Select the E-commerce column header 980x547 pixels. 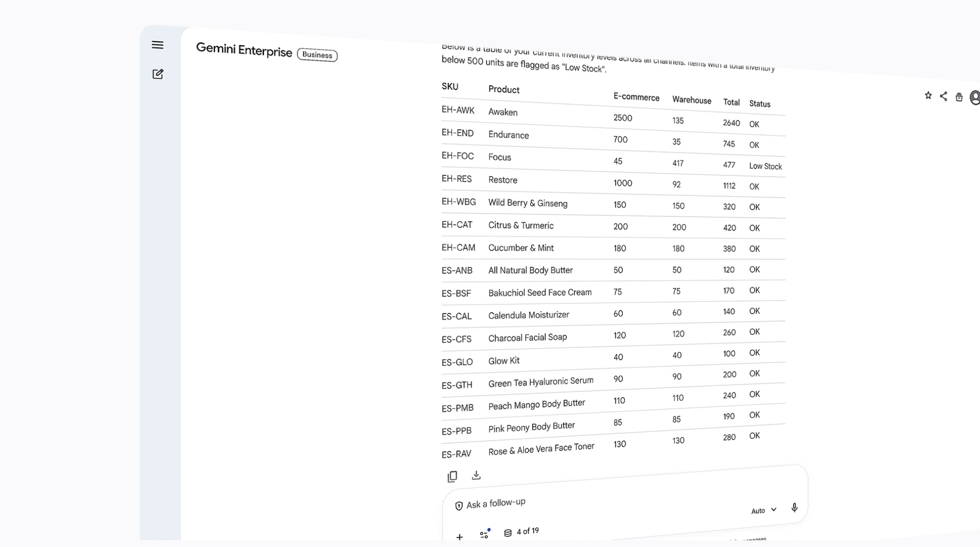pos(636,97)
